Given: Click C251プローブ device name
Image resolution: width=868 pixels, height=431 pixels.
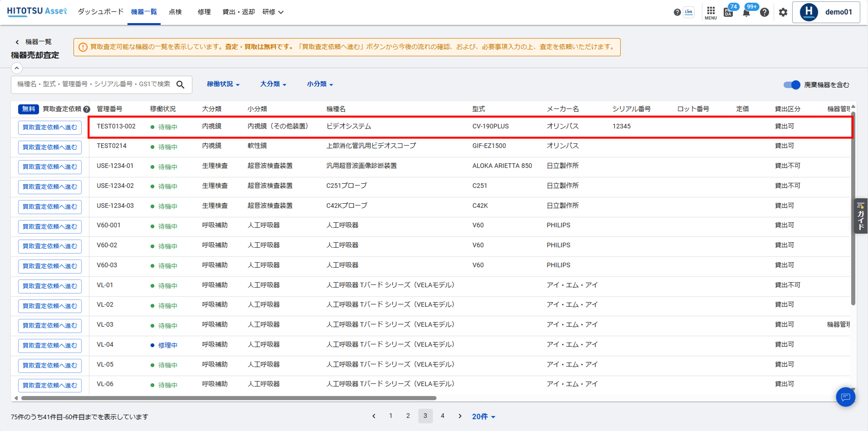Looking at the screenshot, I should click(x=347, y=186).
